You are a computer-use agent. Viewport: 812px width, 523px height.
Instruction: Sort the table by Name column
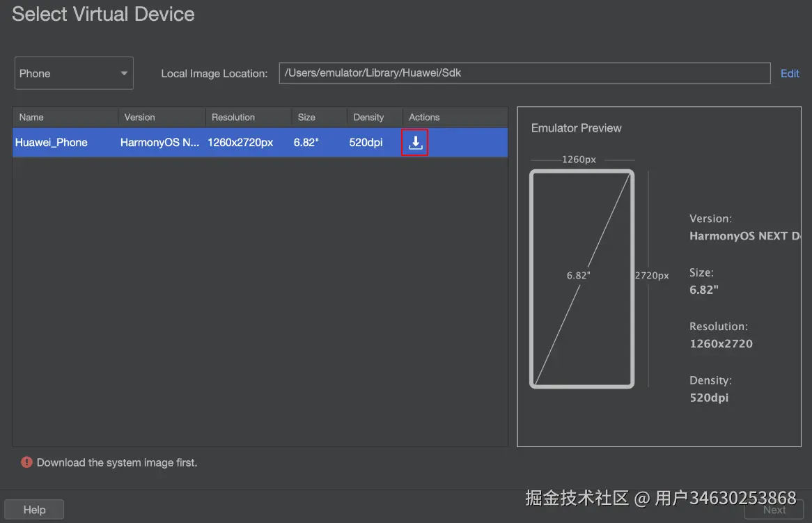65,117
